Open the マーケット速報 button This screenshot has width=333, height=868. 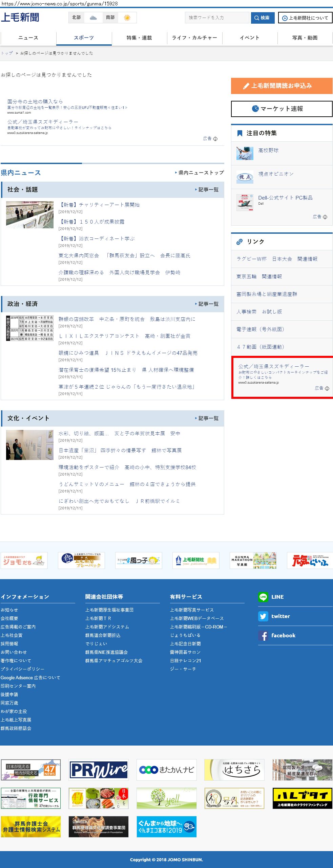point(282,109)
